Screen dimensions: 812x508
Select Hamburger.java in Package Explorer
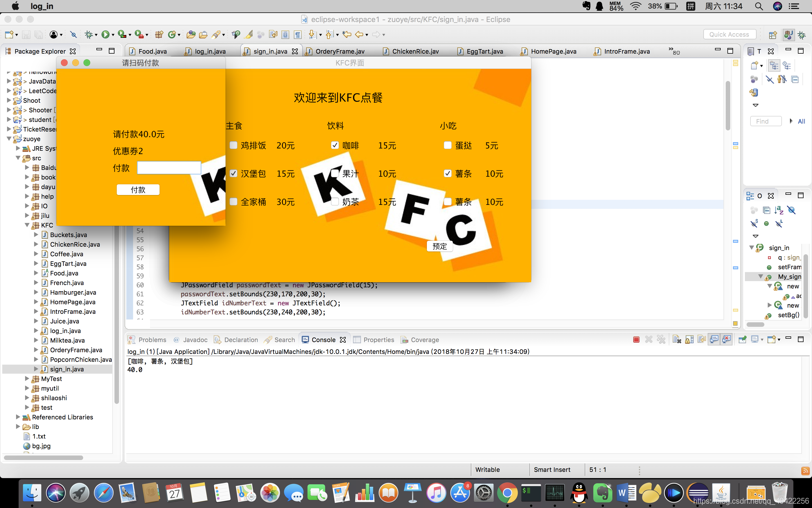[x=73, y=292]
